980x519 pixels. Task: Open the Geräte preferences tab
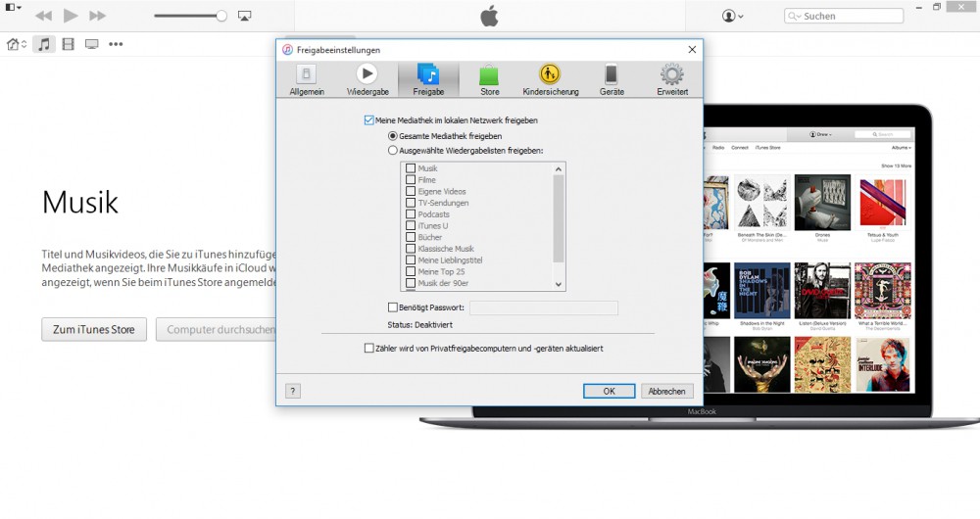(x=612, y=79)
